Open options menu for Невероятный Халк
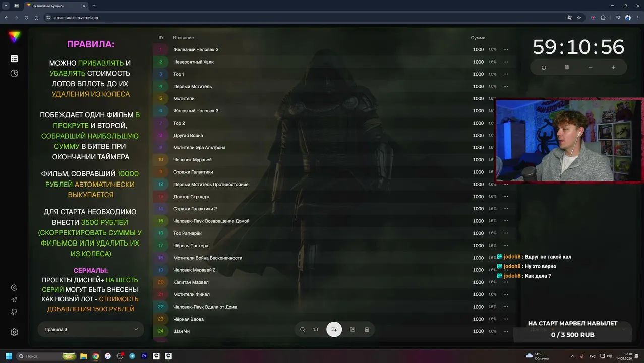Image resolution: width=644 pixels, height=363 pixels. pyautogui.click(x=506, y=62)
